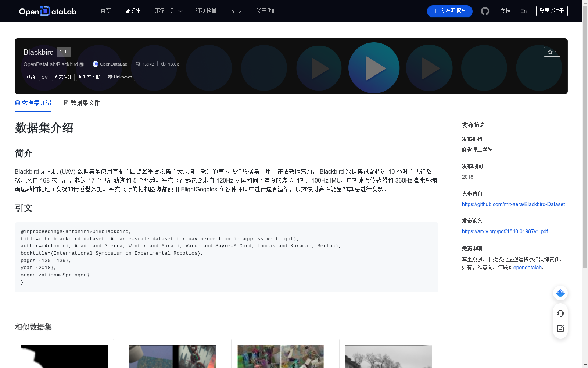
Task: Click the large center play button
Action: coord(374,68)
